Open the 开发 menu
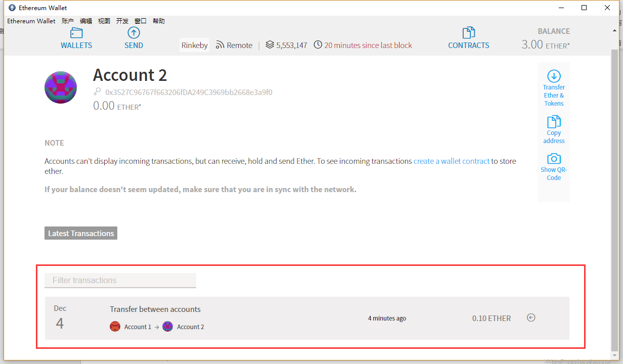Screen dimensions: 623x364 pyautogui.click(x=122, y=21)
